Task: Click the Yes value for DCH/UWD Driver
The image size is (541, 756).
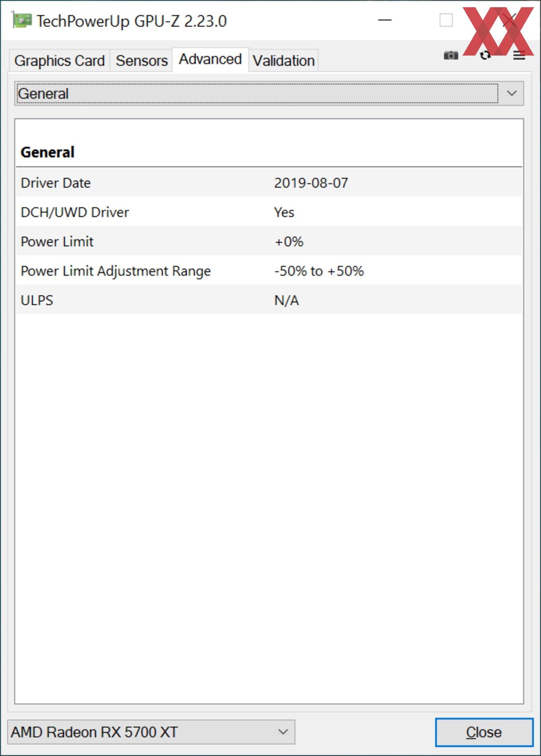Action: 284,212
